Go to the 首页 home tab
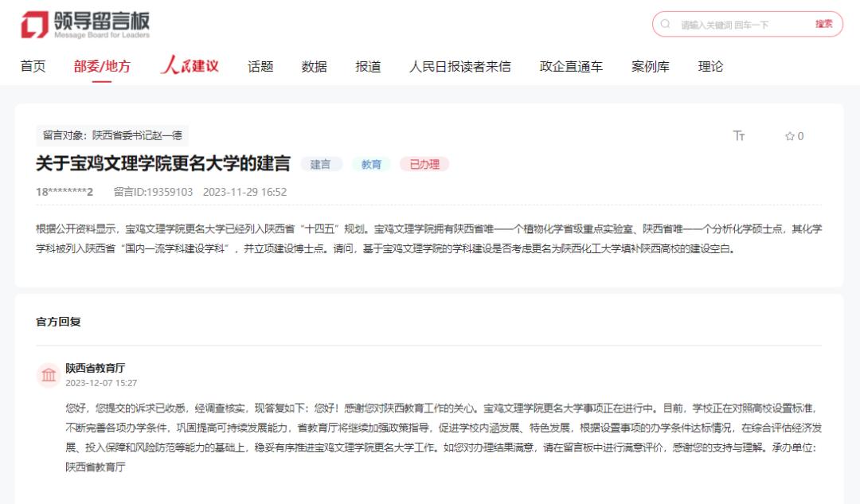 33,67
